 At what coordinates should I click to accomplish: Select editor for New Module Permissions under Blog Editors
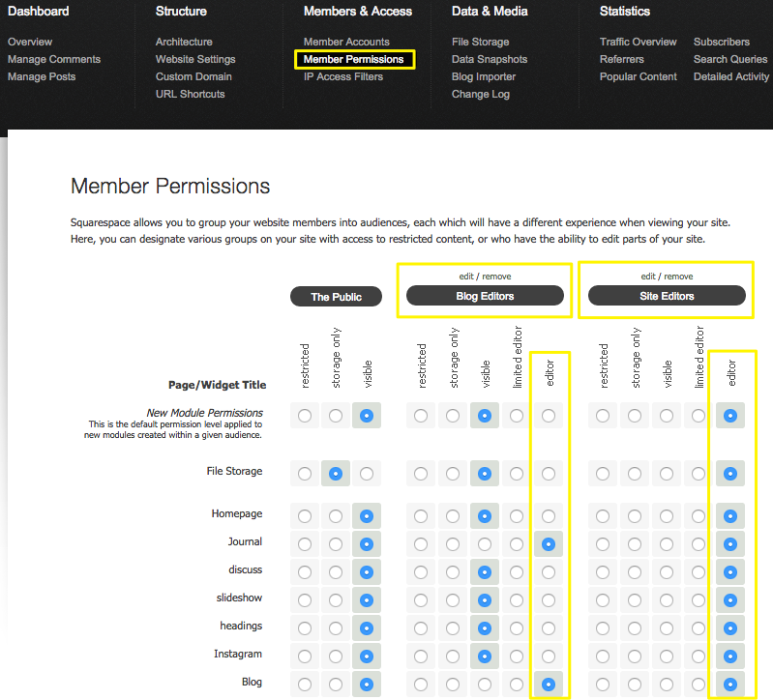point(549,416)
